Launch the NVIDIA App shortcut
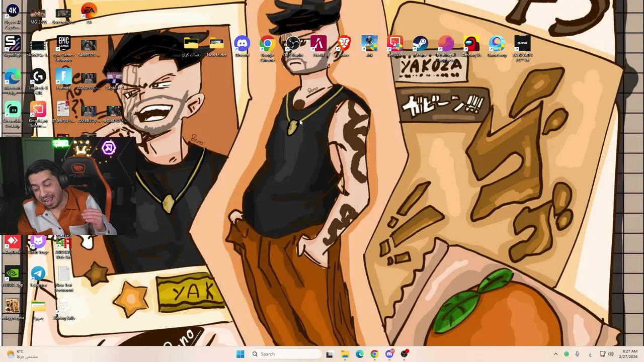The image size is (644, 362). point(13,277)
